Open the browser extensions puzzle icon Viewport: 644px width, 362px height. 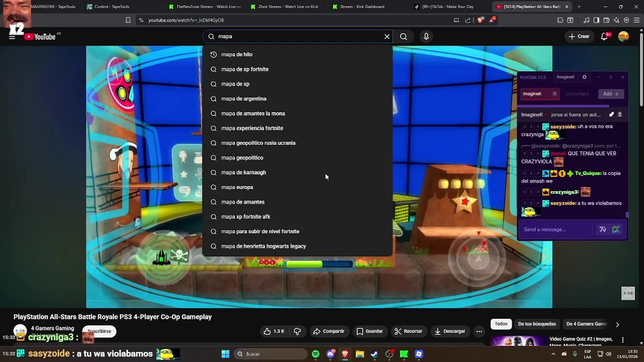coord(560,20)
